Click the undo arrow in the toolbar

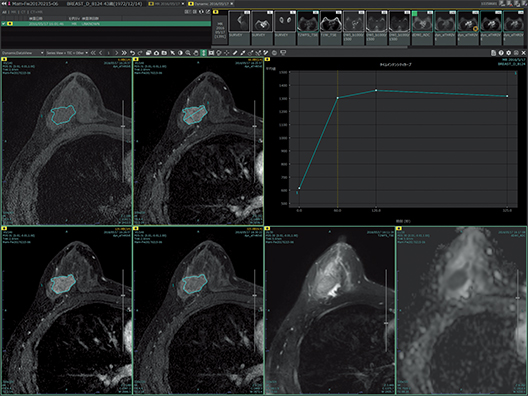[x=132, y=53]
